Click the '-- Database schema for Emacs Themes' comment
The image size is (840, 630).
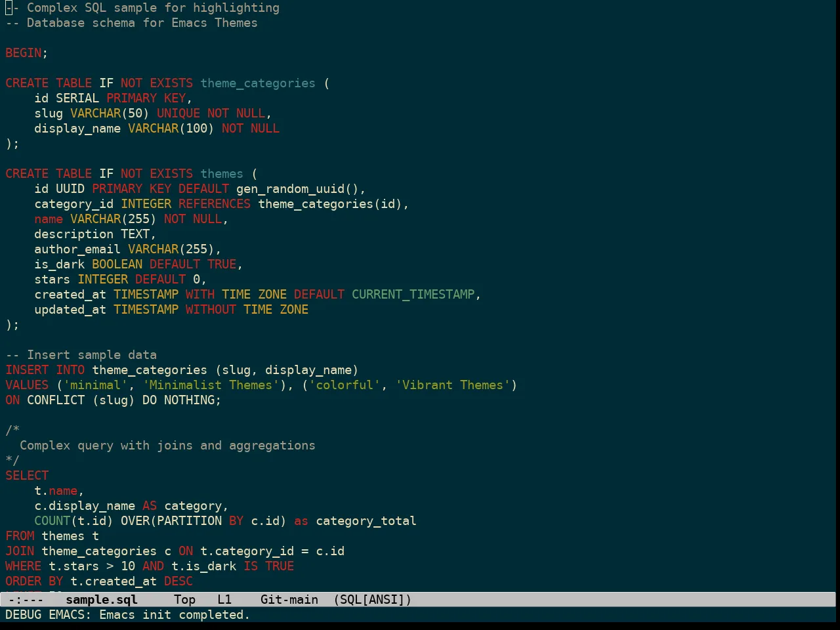click(x=131, y=22)
